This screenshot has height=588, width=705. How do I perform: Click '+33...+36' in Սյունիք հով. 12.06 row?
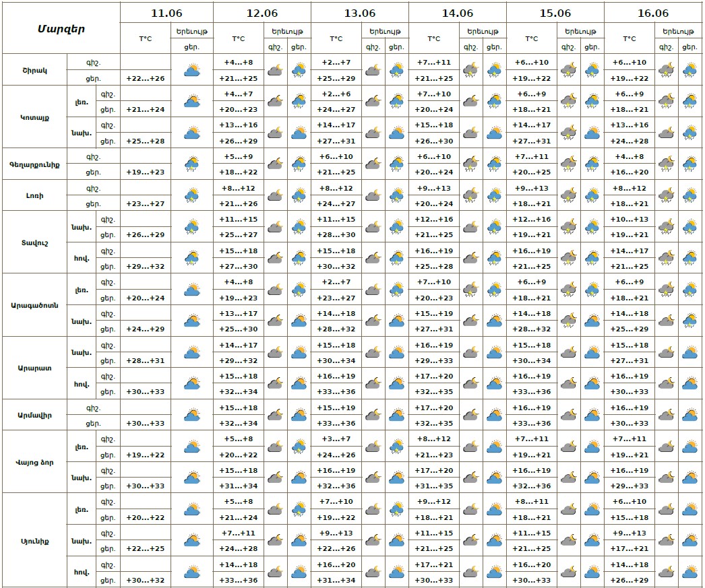(239, 580)
